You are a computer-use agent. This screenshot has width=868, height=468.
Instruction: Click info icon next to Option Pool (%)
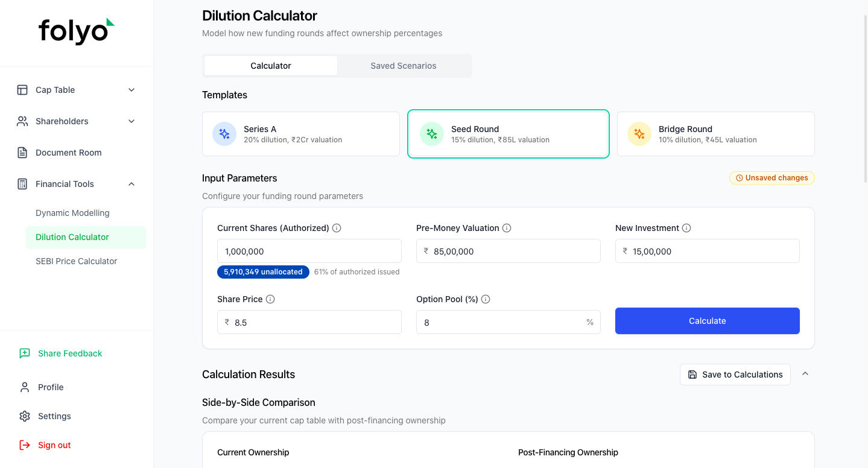[x=486, y=299]
